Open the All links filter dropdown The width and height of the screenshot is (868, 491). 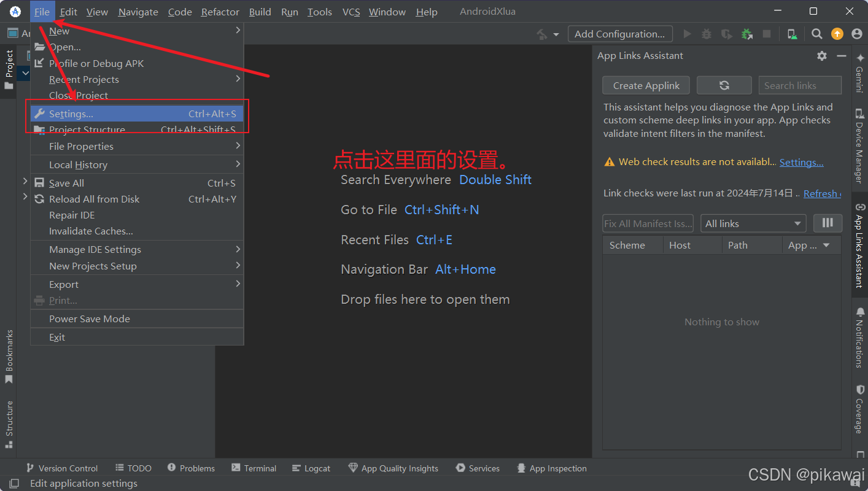pyautogui.click(x=753, y=223)
